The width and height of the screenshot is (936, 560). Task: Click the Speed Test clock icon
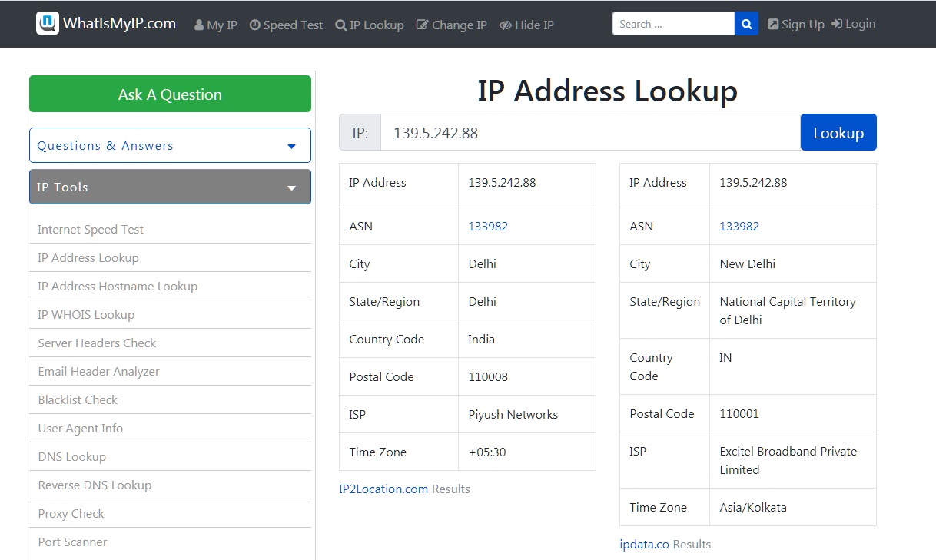pos(255,25)
